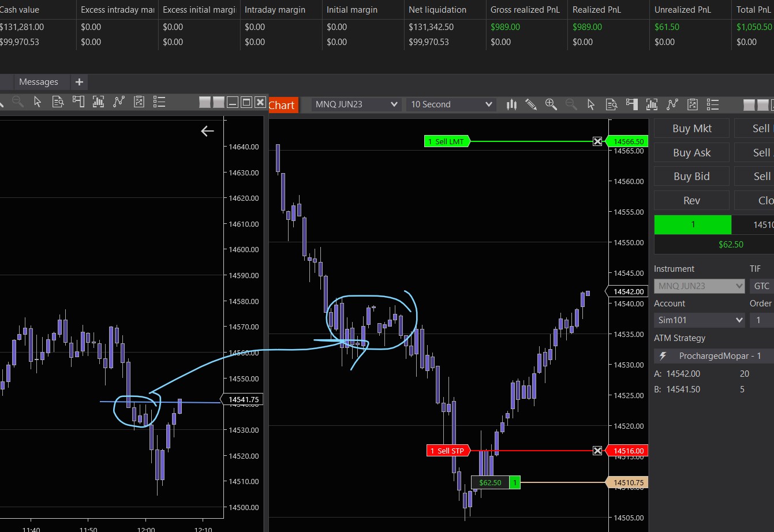
Task: Select the $1,050.50 total PnL cell
Action: (x=754, y=27)
